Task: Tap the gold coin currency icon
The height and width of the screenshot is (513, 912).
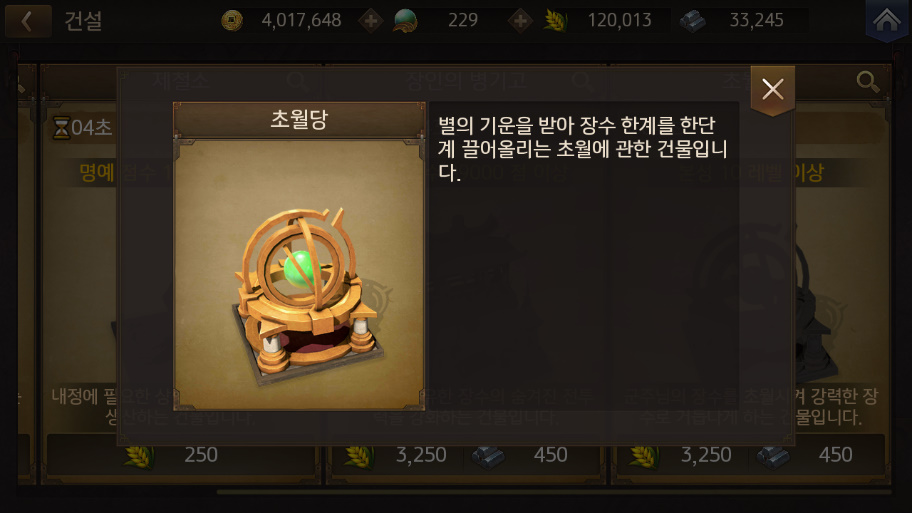Action: click(x=232, y=21)
